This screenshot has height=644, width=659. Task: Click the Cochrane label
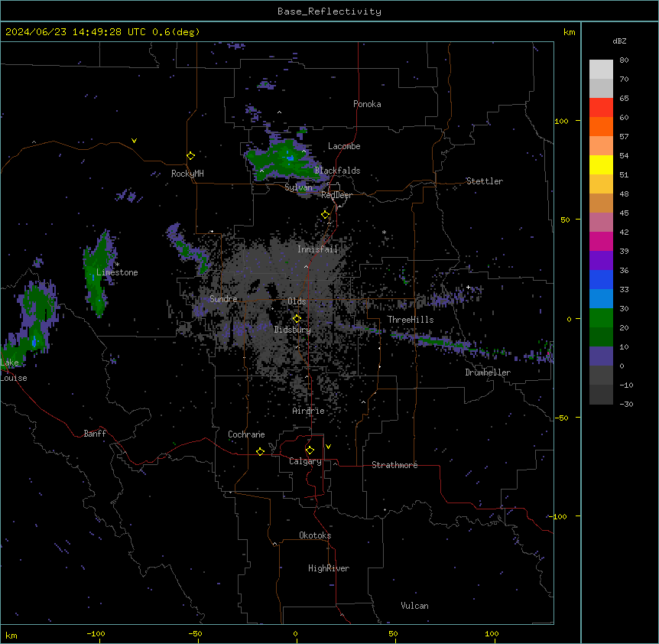(246, 434)
